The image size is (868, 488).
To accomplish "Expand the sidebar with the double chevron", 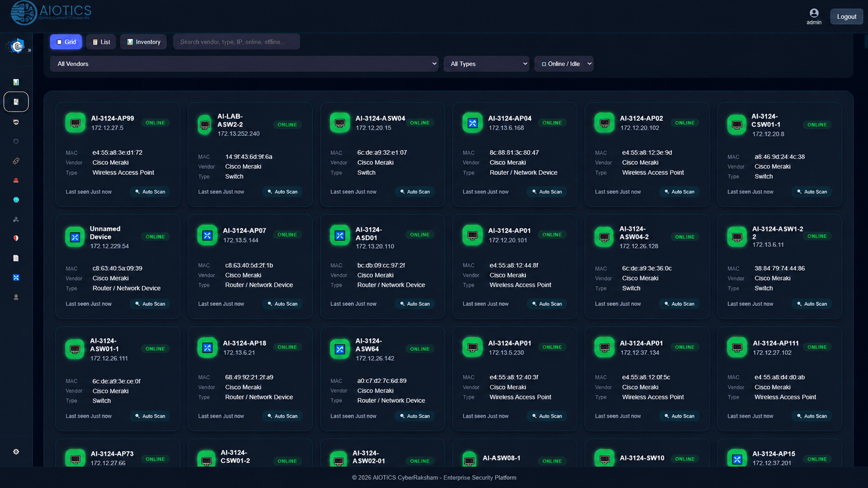I will pyautogui.click(x=29, y=50).
